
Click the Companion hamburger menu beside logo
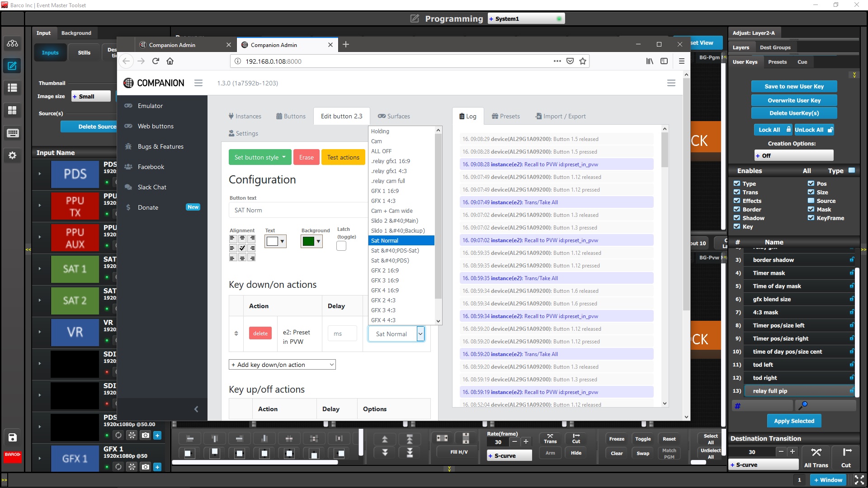(198, 83)
